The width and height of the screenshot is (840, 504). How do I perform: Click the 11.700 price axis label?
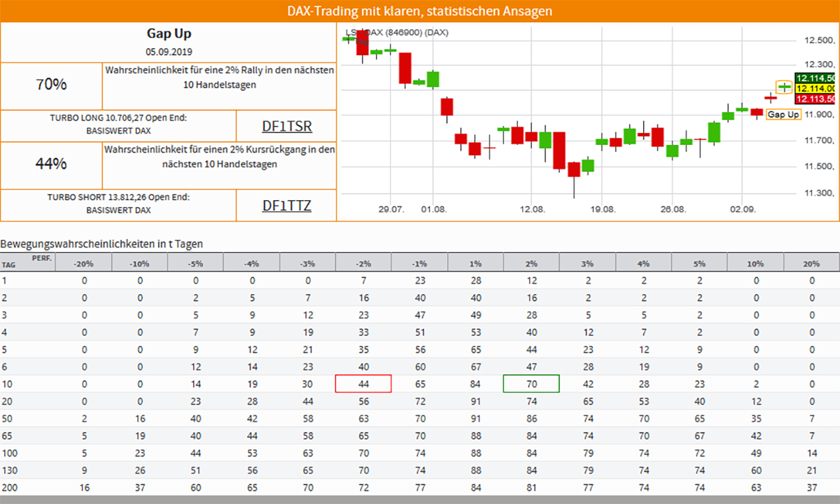pos(820,141)
